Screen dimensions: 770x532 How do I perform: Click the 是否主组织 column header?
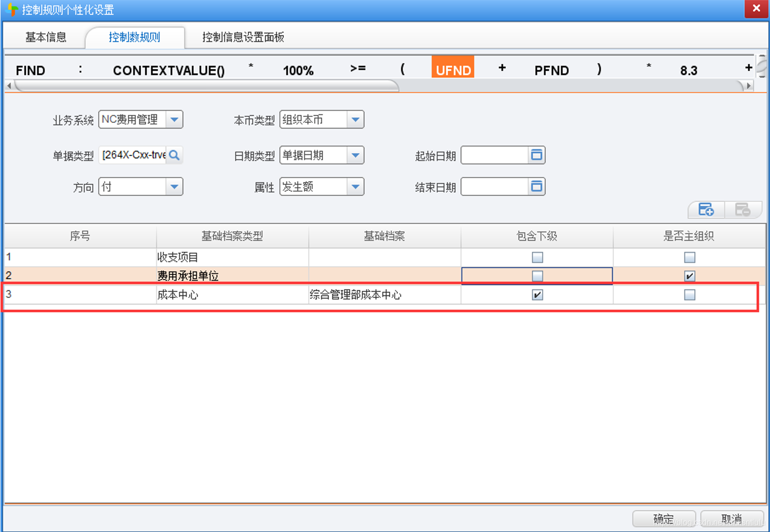point(689,236)
